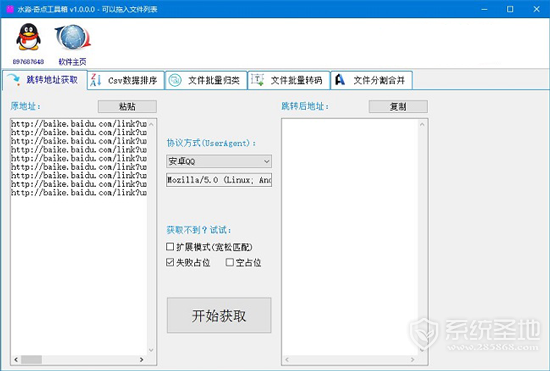Enable the 扩展模式(宽松匹配) checkbox
Screen dimensions: 550x371
170,247
